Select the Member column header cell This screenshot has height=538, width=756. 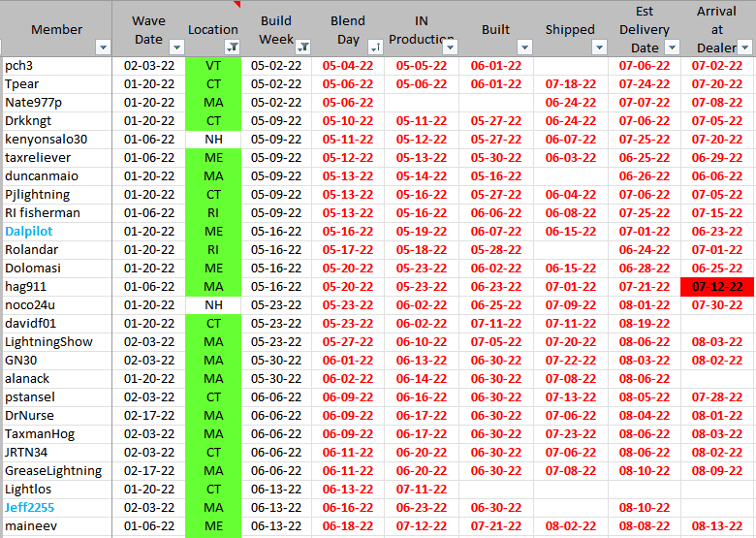pos(56,29)
